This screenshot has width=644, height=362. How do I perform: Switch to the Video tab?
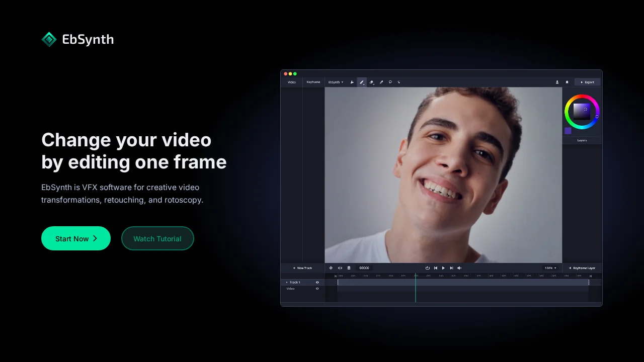pyautogui.click(x=291, y=82)
